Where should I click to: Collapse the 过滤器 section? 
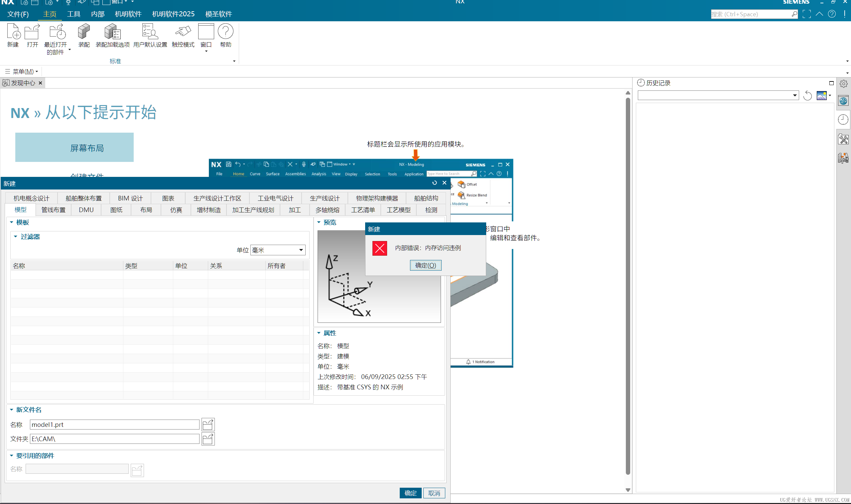coord(15,236)
